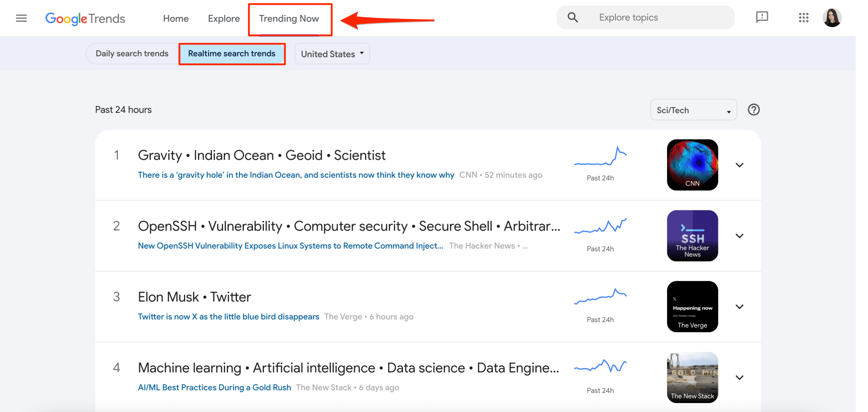
Task: Click the Google Trends logo
Action: (x=85, y=19)
